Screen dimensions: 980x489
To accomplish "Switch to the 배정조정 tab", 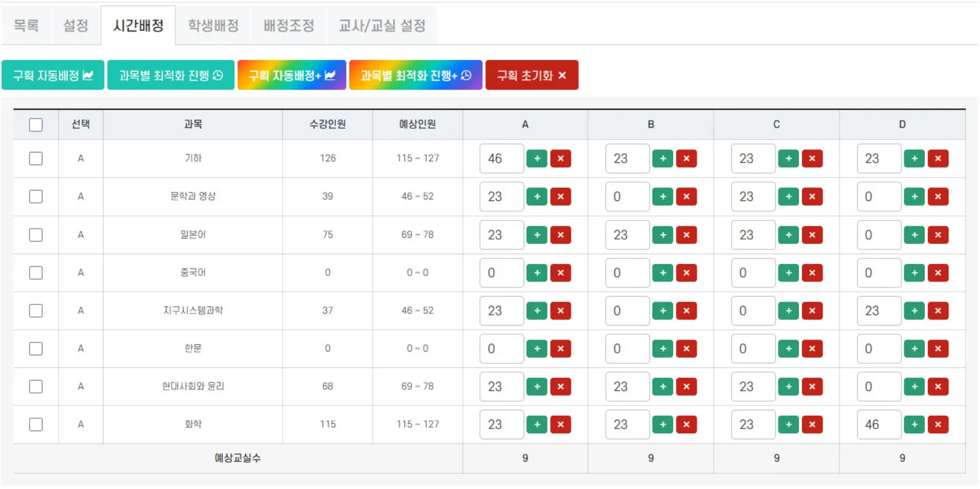I will point(289,26).
